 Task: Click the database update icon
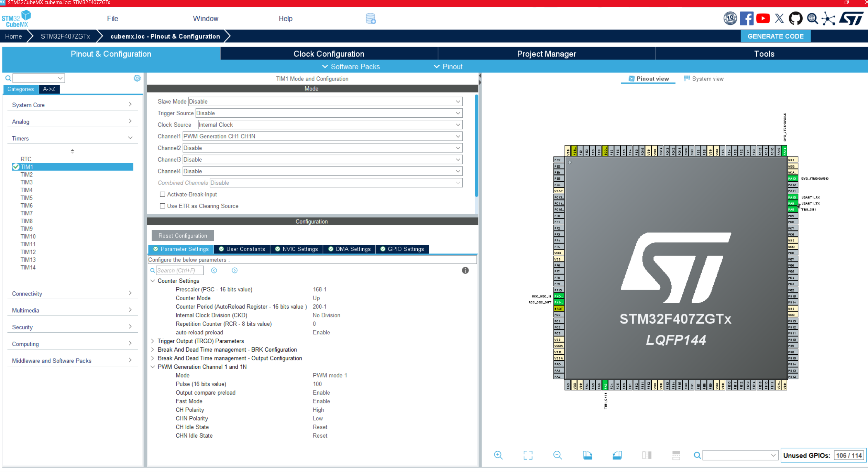click(x=371, y=19)
